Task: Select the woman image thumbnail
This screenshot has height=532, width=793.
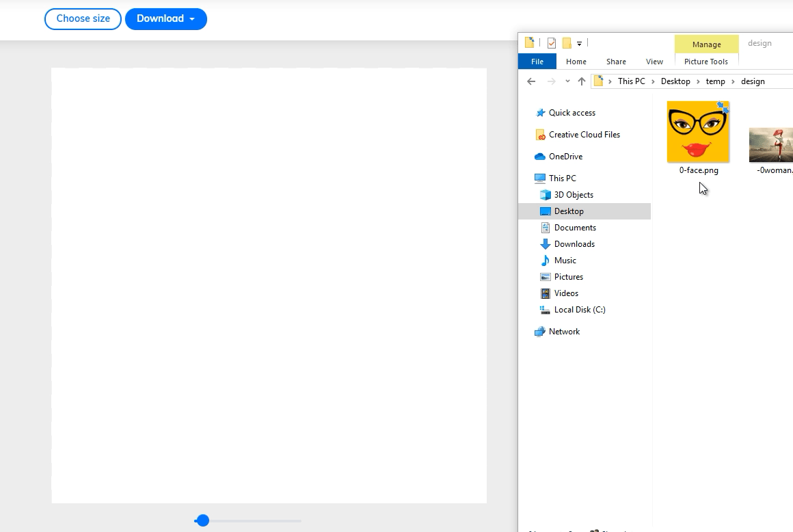Action: (x=770, y=145)
